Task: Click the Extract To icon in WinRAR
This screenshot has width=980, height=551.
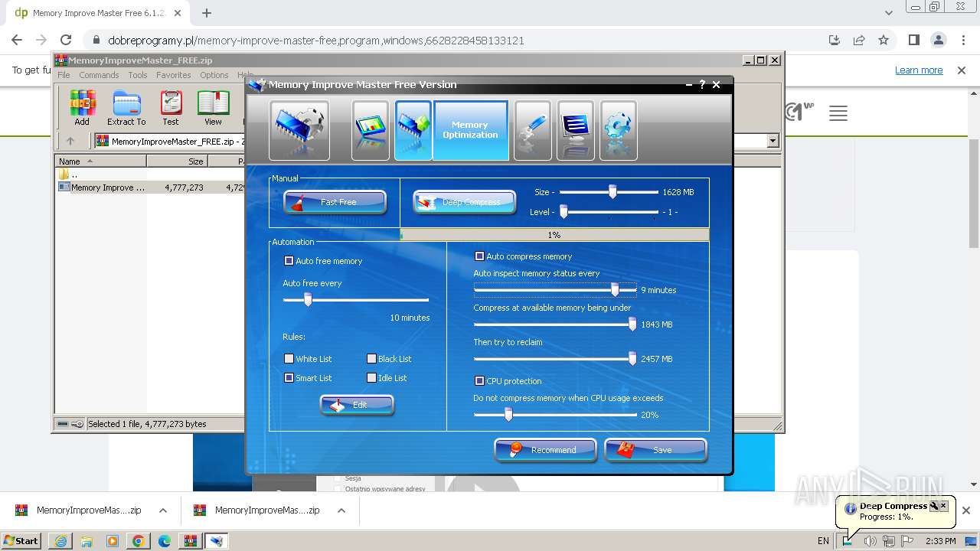Action: click(126, 108)
